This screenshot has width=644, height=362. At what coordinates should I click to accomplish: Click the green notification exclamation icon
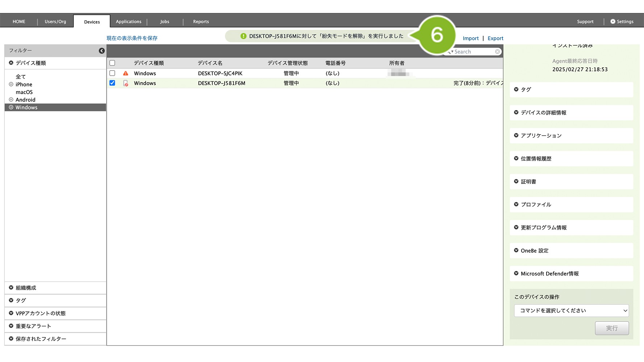coord(243,36)
